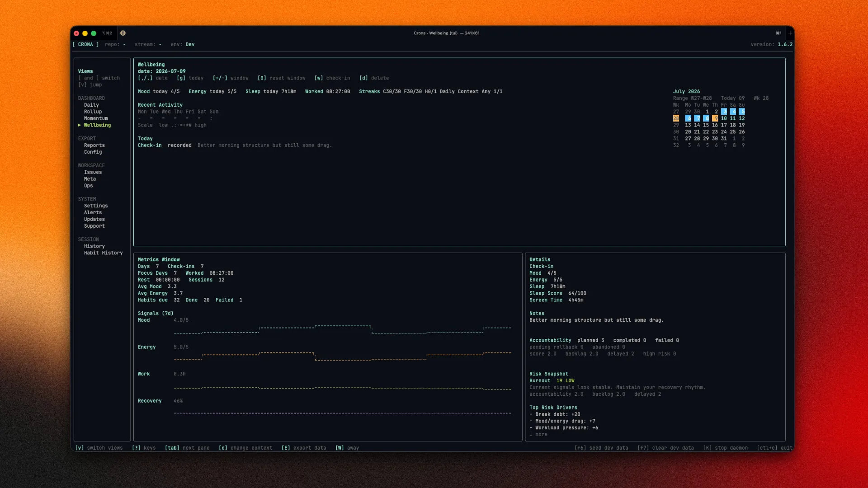Click the [c] change context footer hint
The width and height of the screenshot is (868, 488).
pyautogui.click(x=245, y=448)
